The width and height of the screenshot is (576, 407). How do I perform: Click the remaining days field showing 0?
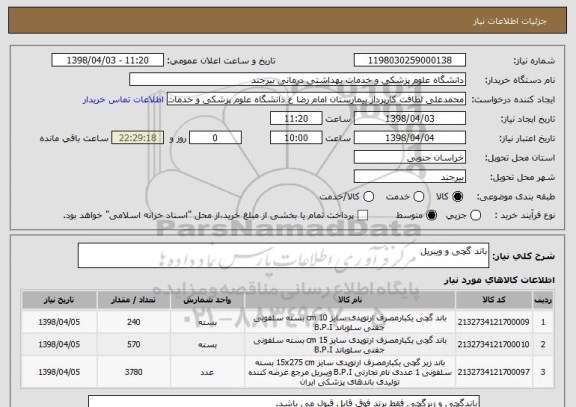coord(215,138)
